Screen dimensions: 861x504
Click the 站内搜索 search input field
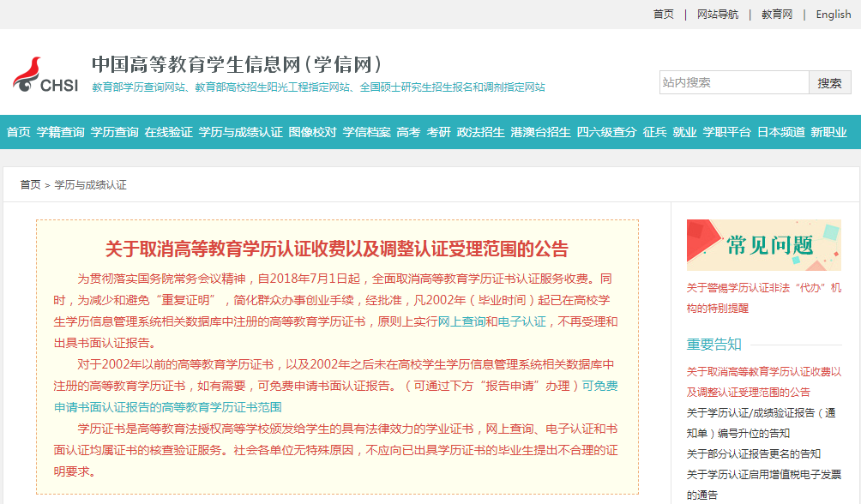tap(734, 82)
